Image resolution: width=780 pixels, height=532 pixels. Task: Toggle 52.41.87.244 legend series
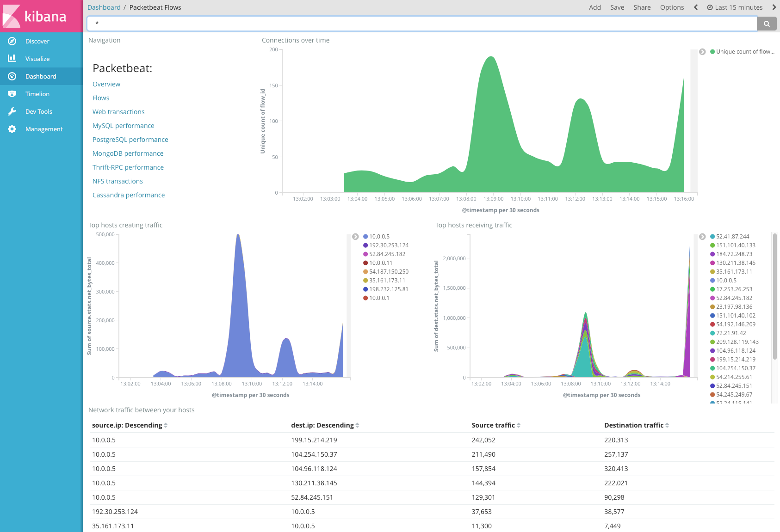point(732,237)
